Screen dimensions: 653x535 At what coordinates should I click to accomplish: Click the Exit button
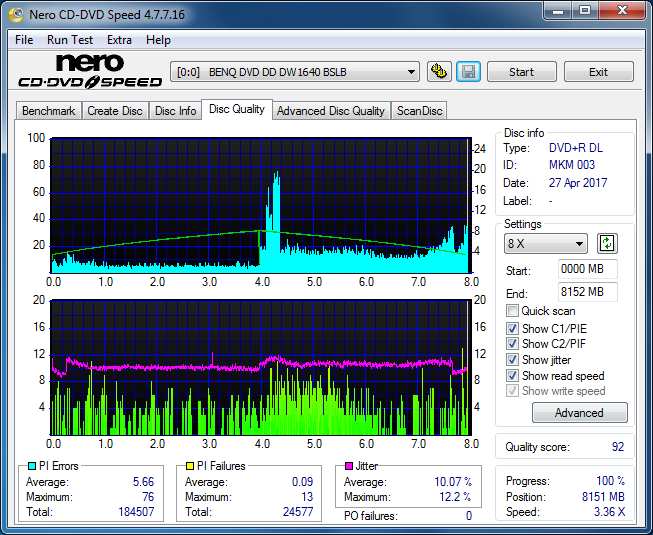(598, 72)
